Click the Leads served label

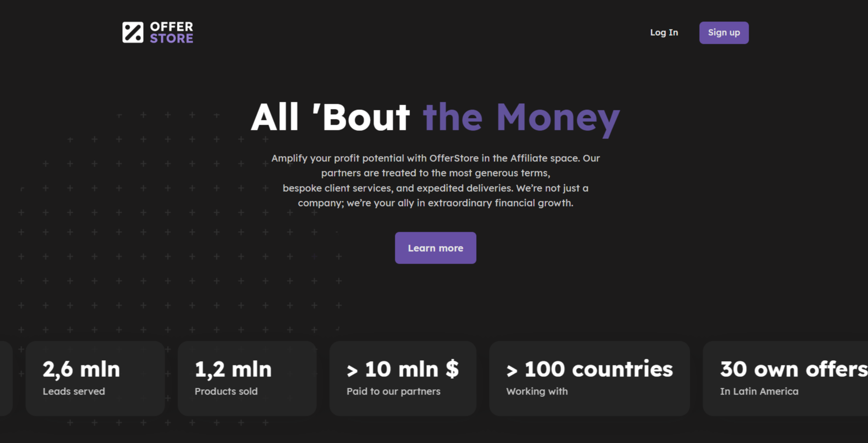tap(74, 391)
